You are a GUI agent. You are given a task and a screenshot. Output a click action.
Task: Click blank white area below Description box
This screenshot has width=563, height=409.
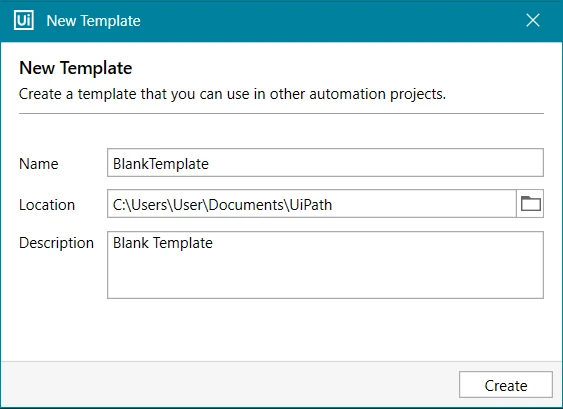coord(282,330)
